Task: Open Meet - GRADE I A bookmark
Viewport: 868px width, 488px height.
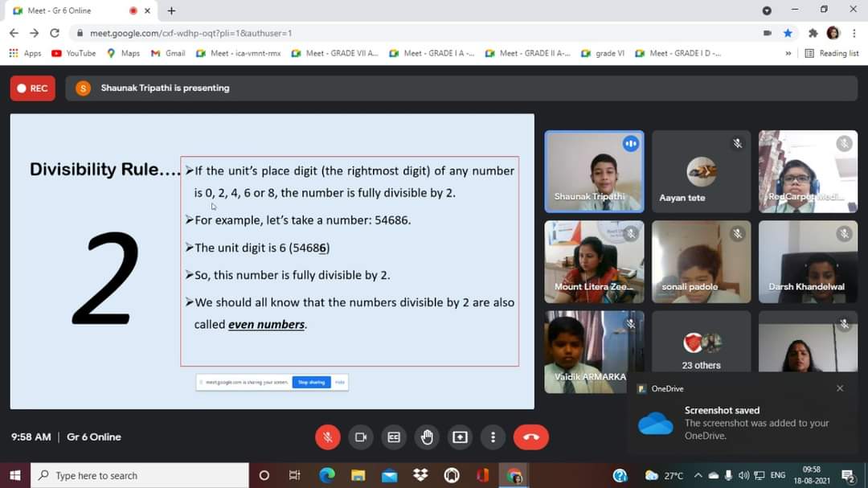Action: tap(432, 53)
